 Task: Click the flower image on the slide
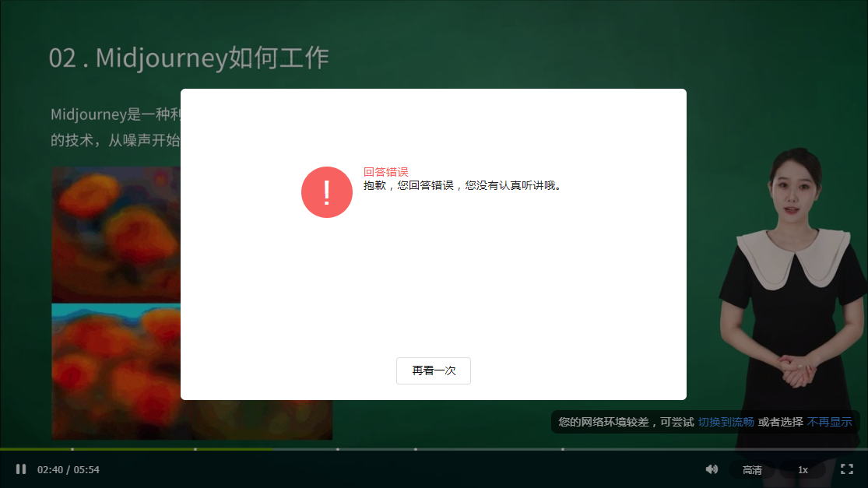117,233
